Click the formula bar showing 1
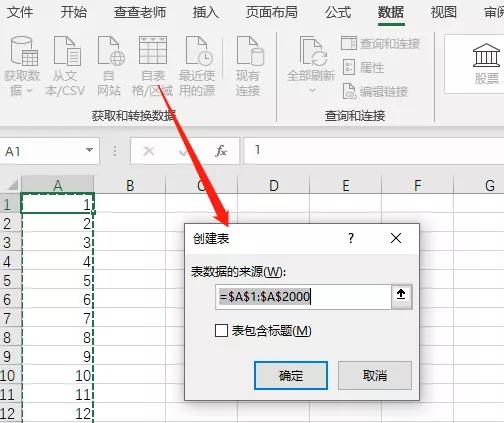 pos(374,152)
